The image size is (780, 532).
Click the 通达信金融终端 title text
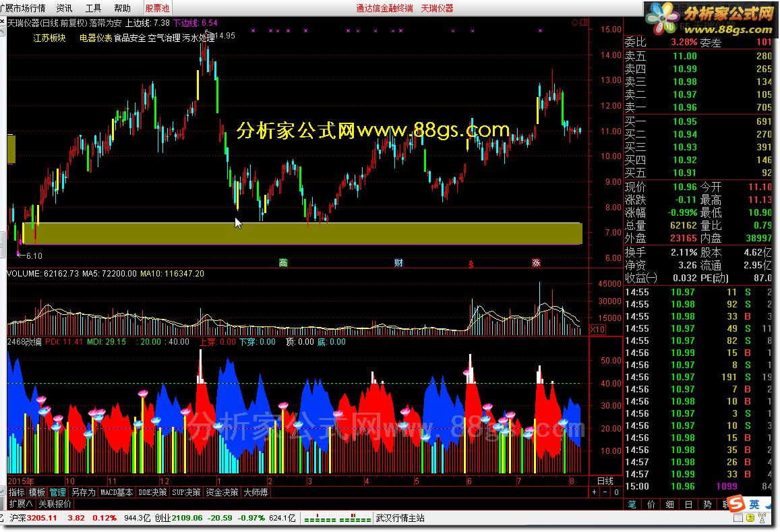pyautogui.click(x=384, y=8)
